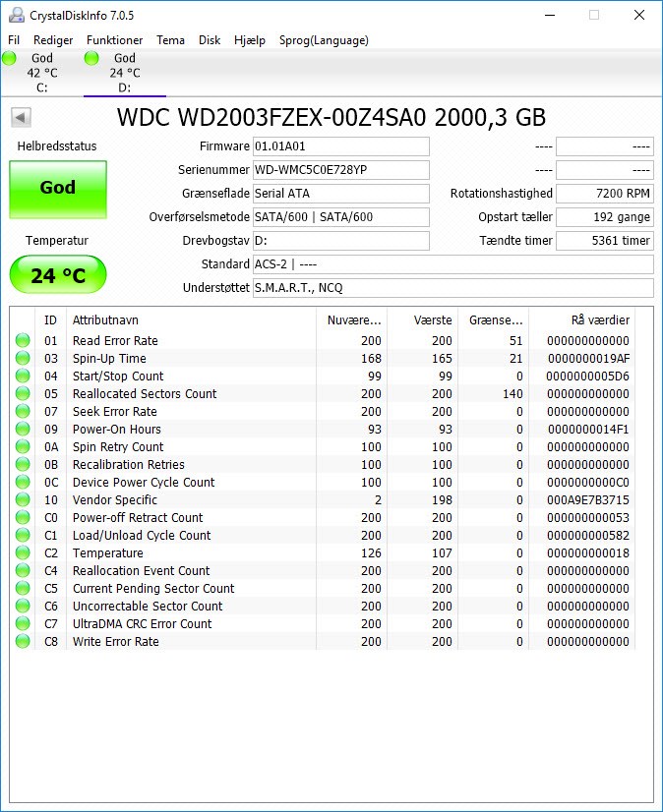Image resolution: width=663 pixels, height=812 pixels.
Task: Click status dot for Reallocated Sectors Count
Action: click(23, 393)
